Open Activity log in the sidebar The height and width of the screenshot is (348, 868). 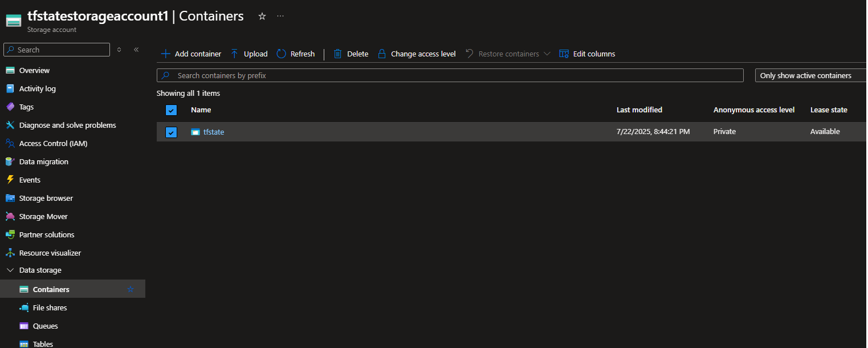(38, 89)
